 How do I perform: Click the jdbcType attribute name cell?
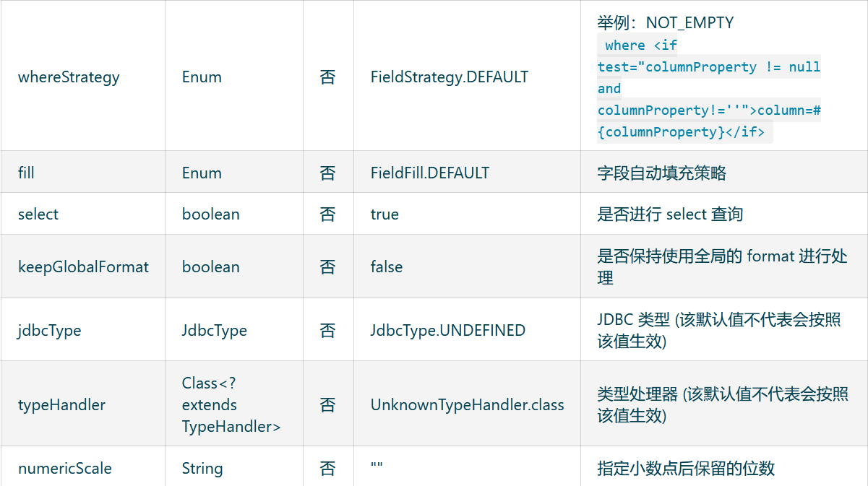(x=49, y=330)
